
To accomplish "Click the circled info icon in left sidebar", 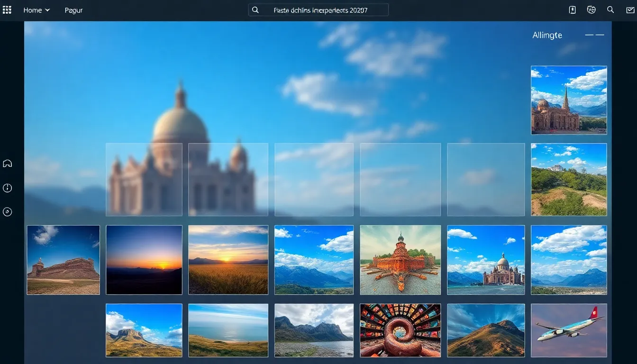I will click(8, 188).
